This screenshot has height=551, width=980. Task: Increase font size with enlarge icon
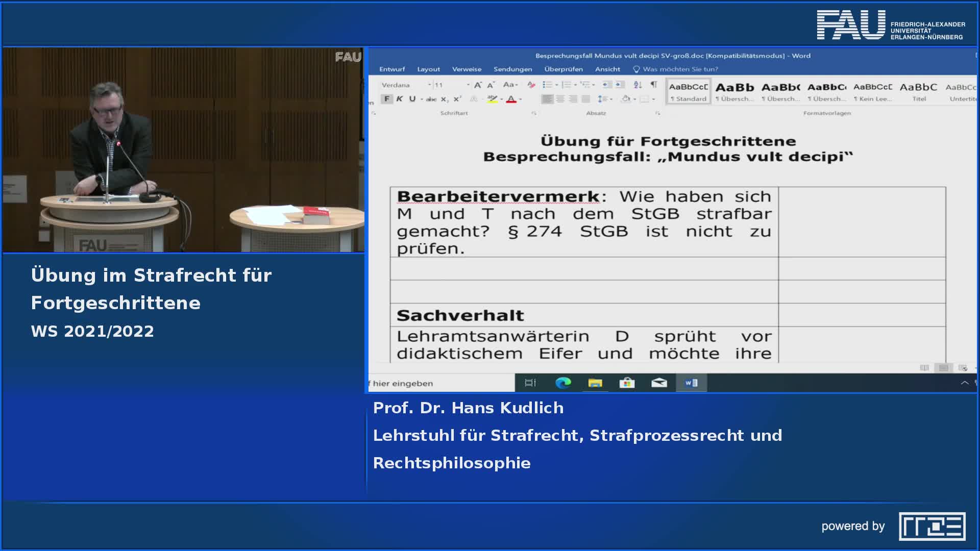click(478, 85)
